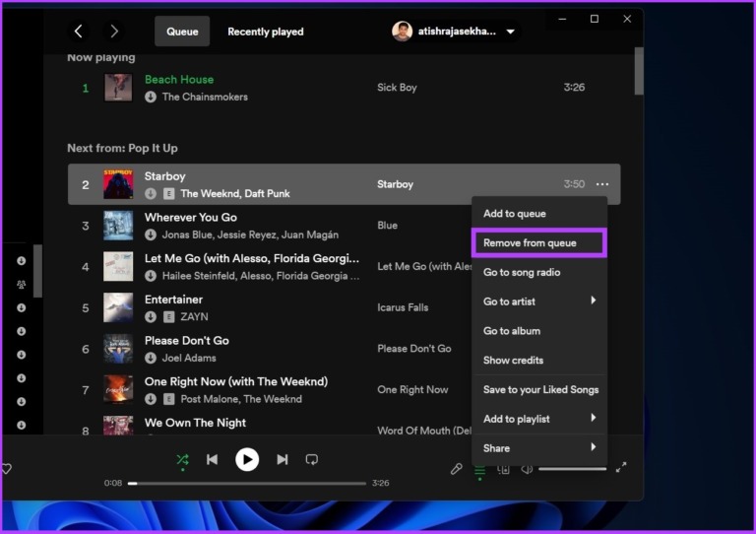Viewport: 756px width, 534px height.
Task: Open The Chainsmokers artist link
Action: tap(205, 97)
